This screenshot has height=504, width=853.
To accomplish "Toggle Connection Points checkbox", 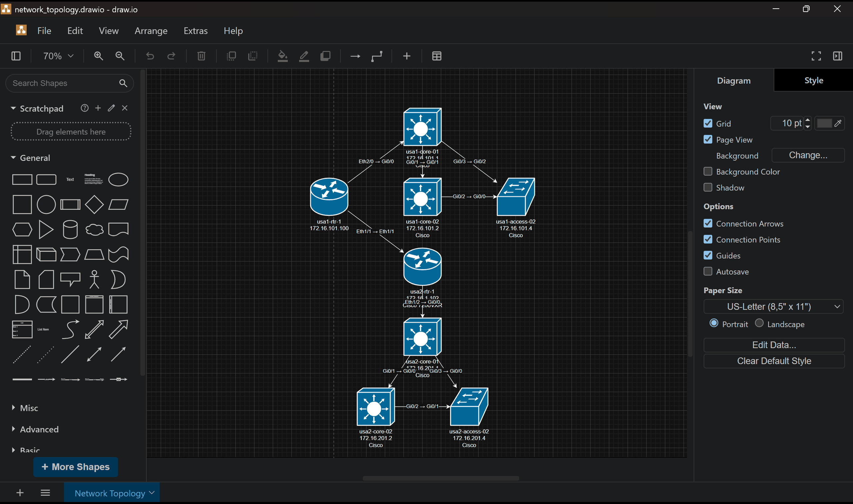I will 708,239.
